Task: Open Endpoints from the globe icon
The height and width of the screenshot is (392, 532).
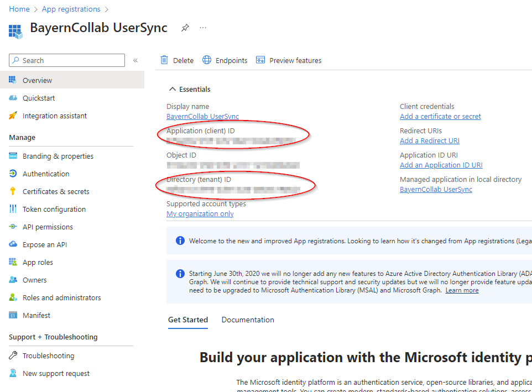Action: [x=207, y=60]
